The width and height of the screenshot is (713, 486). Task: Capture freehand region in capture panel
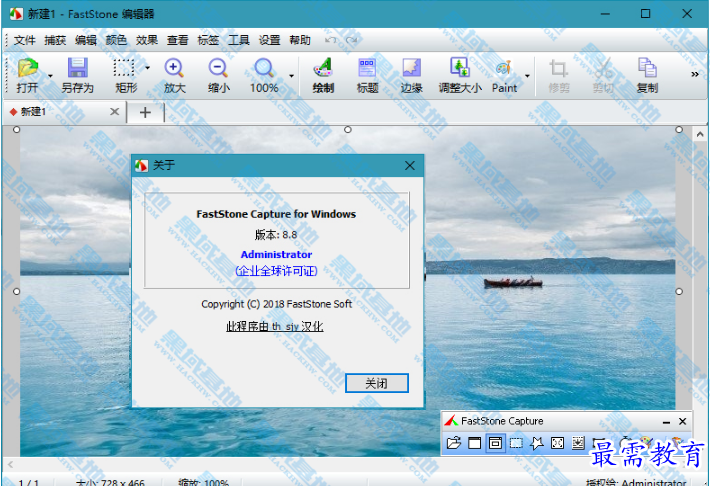537,442
